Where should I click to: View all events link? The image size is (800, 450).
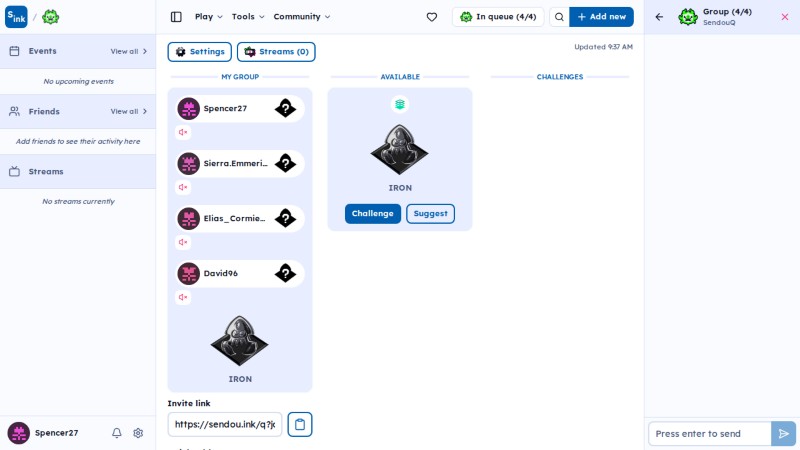click(x=129, y=51)
